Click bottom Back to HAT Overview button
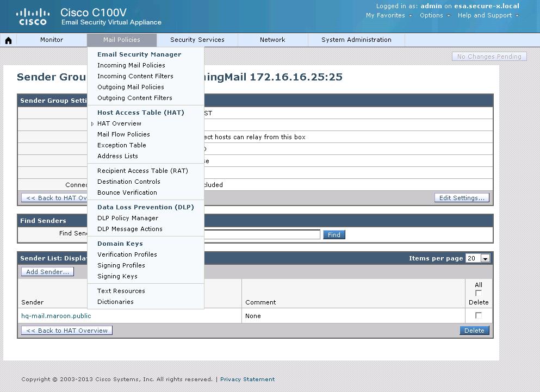Screen dimensions: 540x392 pos(67,331)
